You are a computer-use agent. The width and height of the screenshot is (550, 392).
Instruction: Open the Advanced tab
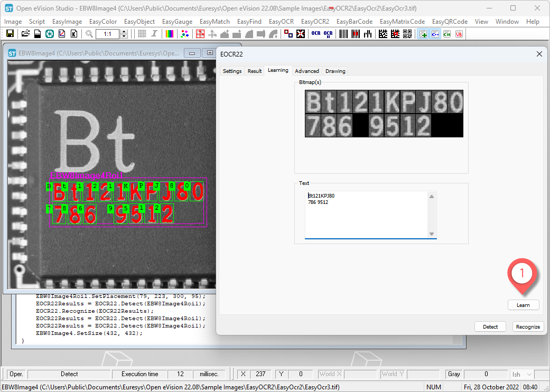[x=306, y=71]
